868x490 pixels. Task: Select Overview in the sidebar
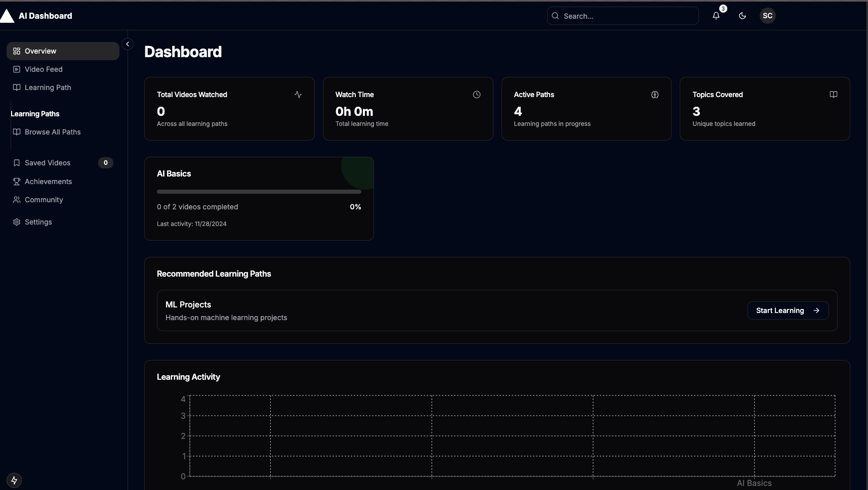click(x=63, y=51)
